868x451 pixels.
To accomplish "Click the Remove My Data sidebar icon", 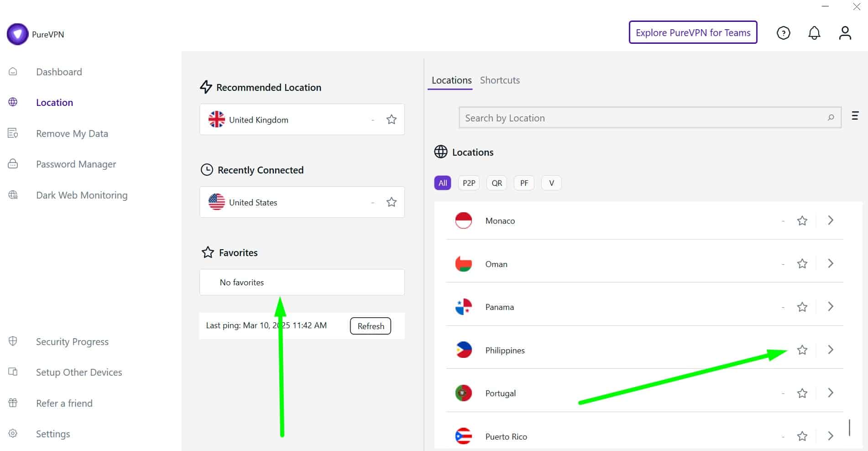I will click(x=13, y=133).
